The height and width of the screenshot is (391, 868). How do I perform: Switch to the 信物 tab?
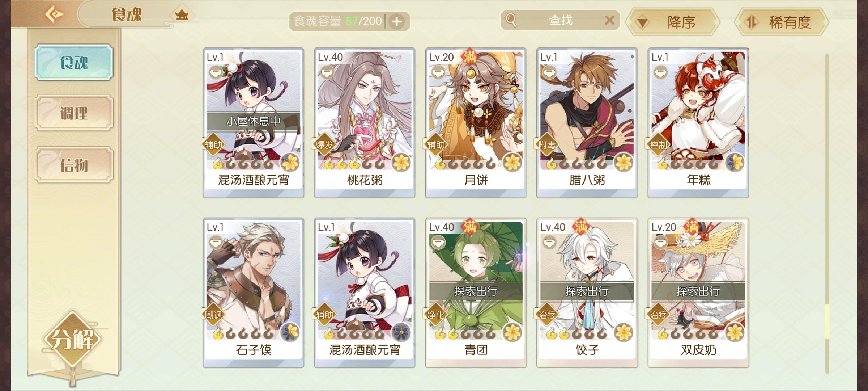[74, 165]
